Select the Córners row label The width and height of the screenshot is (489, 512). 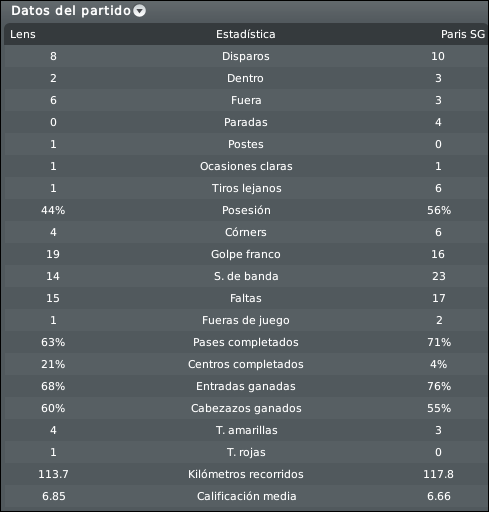click(246, 232)
